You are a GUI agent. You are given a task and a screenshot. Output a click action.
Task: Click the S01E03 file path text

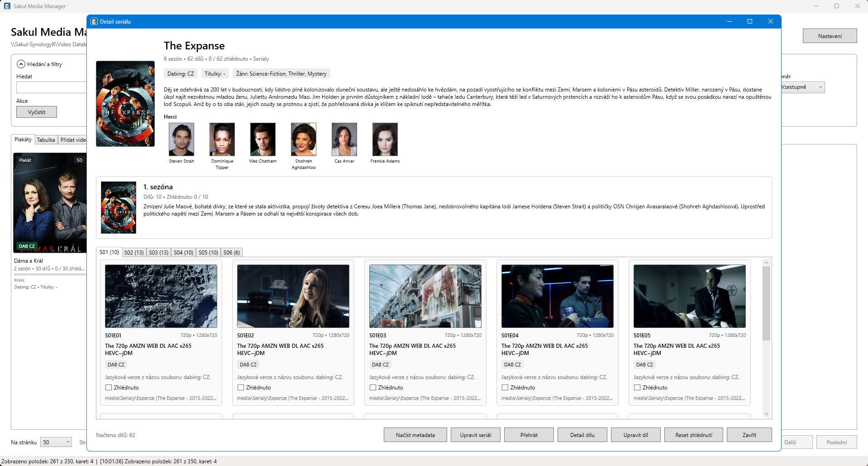click(x=425, y=399)
